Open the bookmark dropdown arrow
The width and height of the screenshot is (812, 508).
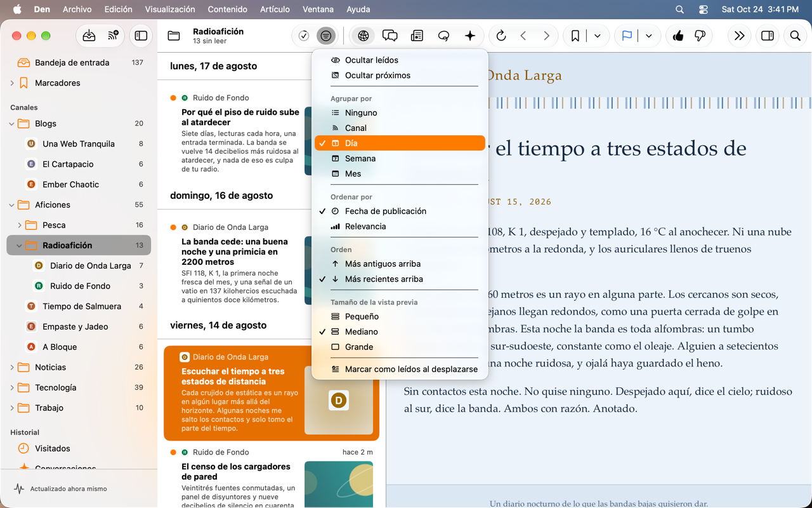[598, 36]
